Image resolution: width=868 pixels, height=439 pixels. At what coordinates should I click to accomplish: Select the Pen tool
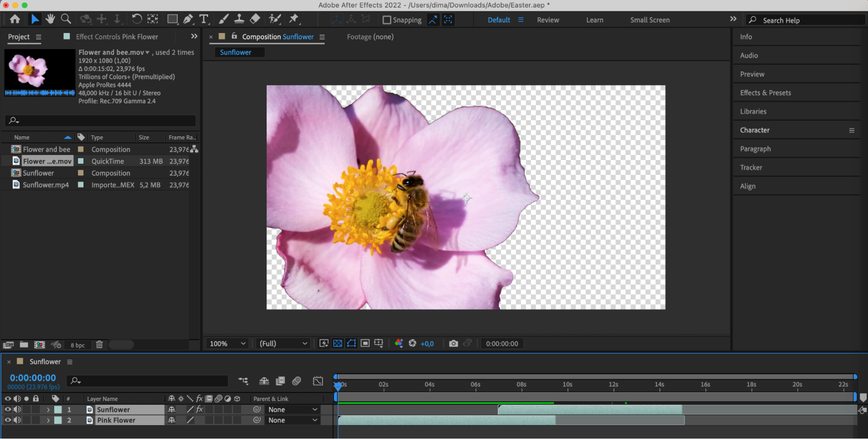click(188, 19)
